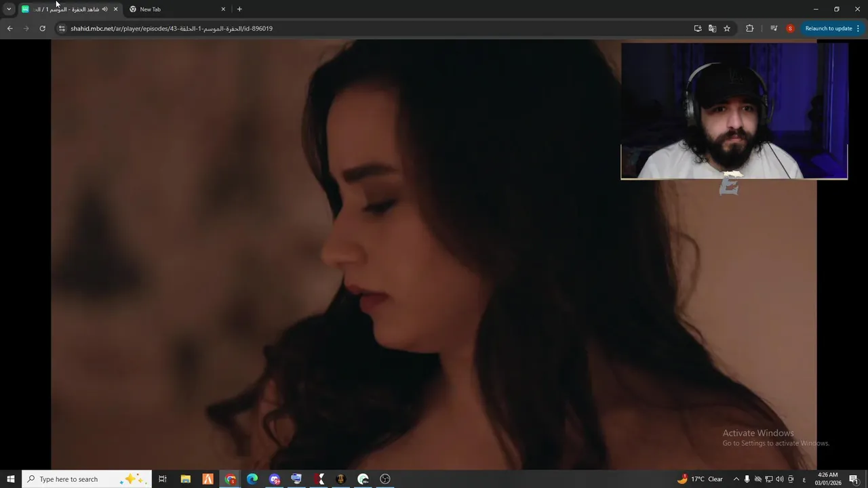This screenshot has width=868, height=488.
Task: Open Discord from the taskbar
Action: [x=275, y=479]
